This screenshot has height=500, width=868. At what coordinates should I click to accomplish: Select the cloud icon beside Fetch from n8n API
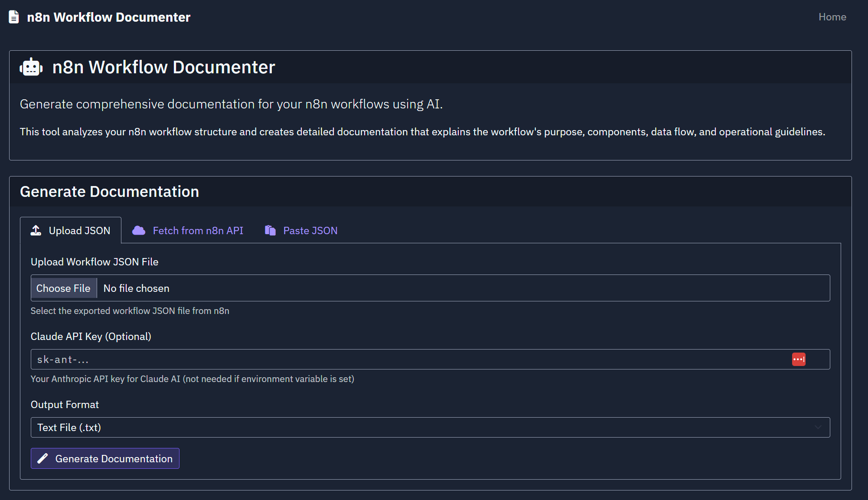pyautogui.click(x=139, y=230)
